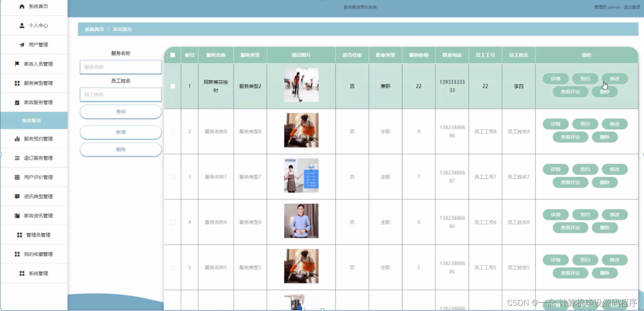Click the squares icon beside 系统管理
The width and height of the screenshot is (644, 311).
coord(22,273)
